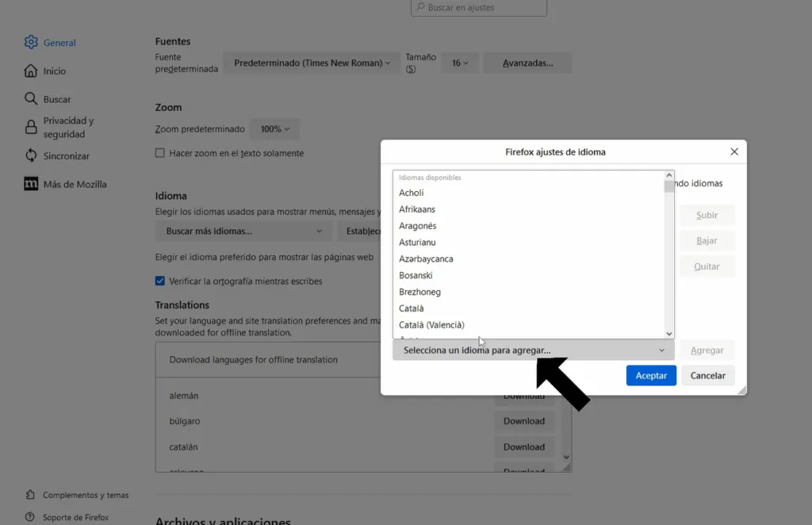Click the language list scrollbar thumb

pyautogui.click(x=669, y=186)
